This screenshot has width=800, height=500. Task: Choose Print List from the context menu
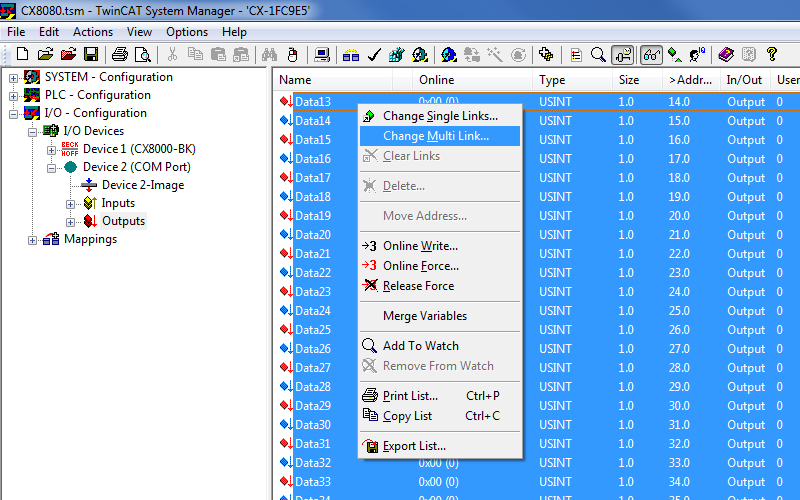440,395
